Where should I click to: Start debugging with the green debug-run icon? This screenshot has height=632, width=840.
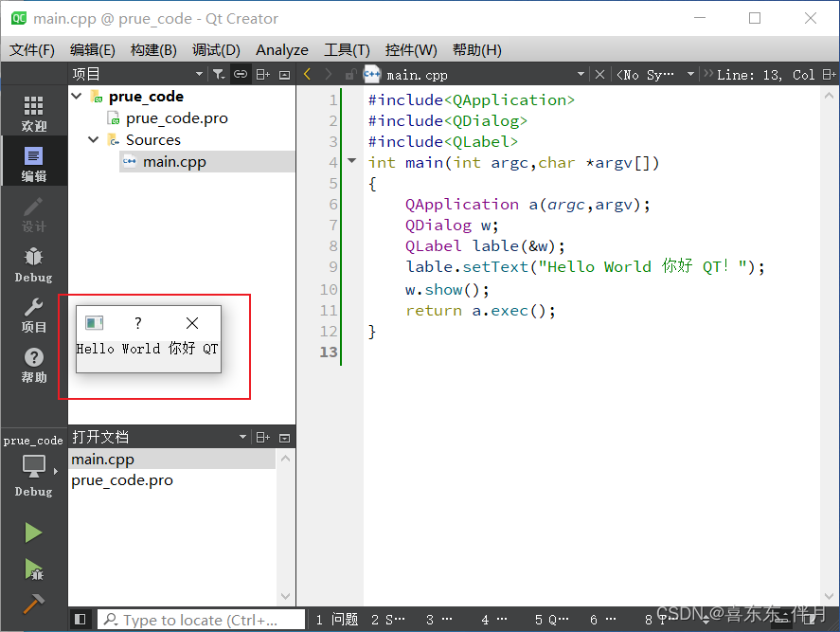[x=33, y=568]
